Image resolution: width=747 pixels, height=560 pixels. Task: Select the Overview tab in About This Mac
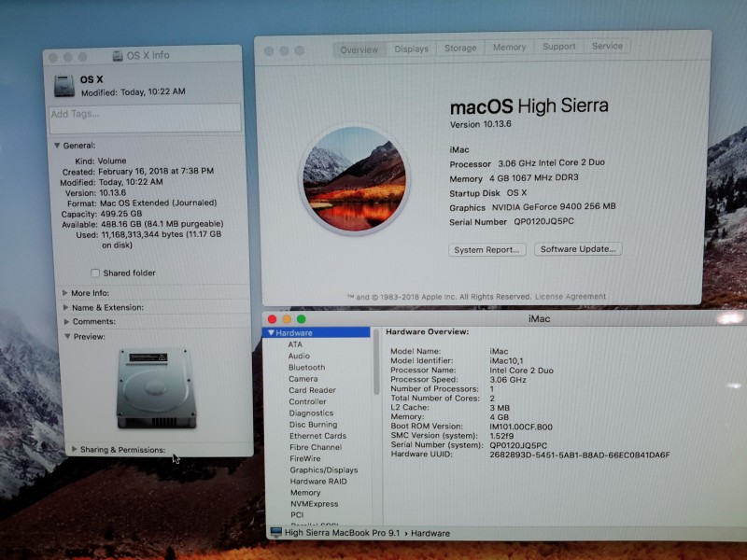(359, 49)
